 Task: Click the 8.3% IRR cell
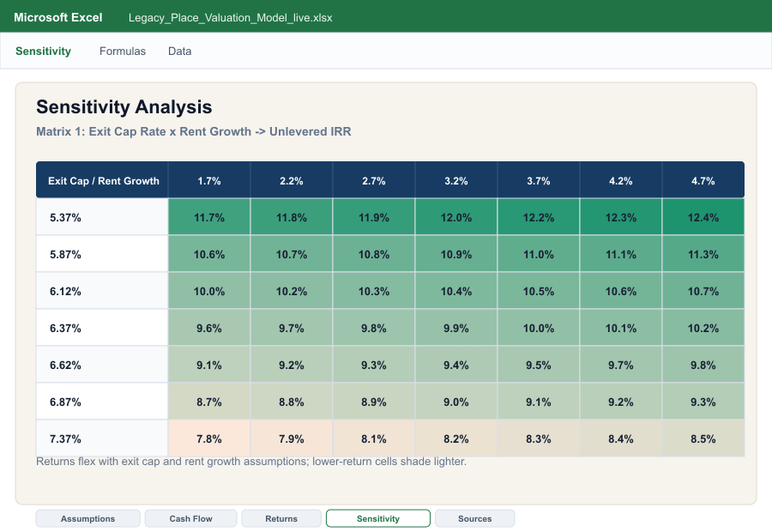539,438
